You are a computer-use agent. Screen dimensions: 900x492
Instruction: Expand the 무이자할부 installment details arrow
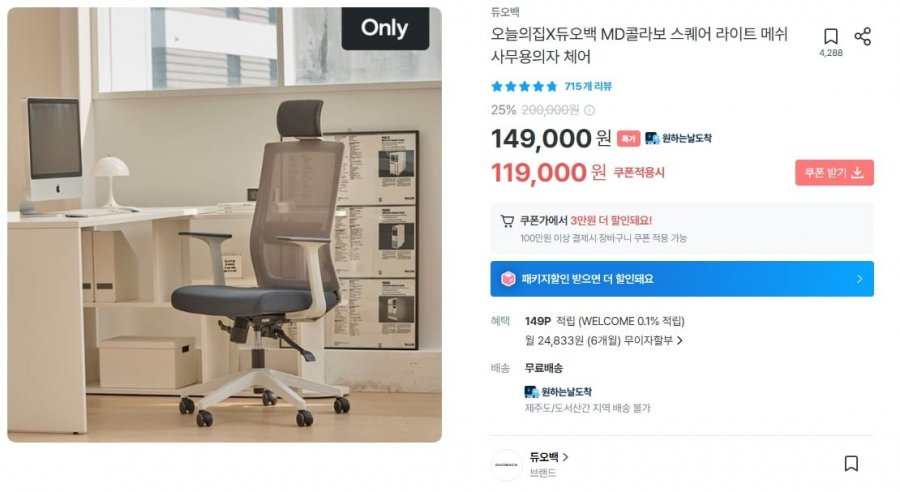(x=680, y=340)
